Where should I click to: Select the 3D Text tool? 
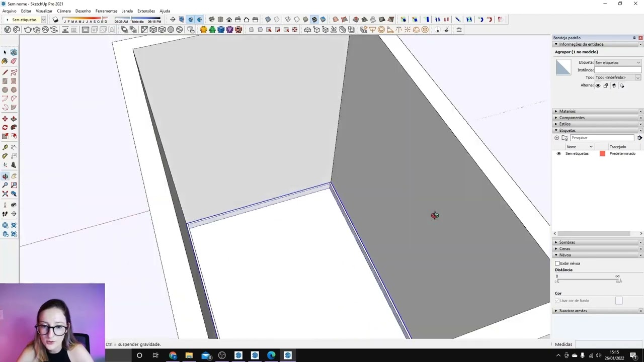click(x=14, y=165)
